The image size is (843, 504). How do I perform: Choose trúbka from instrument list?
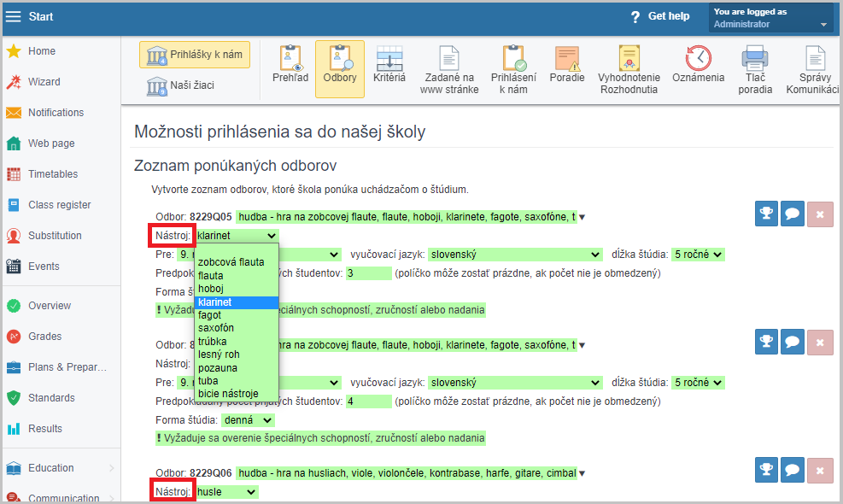click(236, 342)
